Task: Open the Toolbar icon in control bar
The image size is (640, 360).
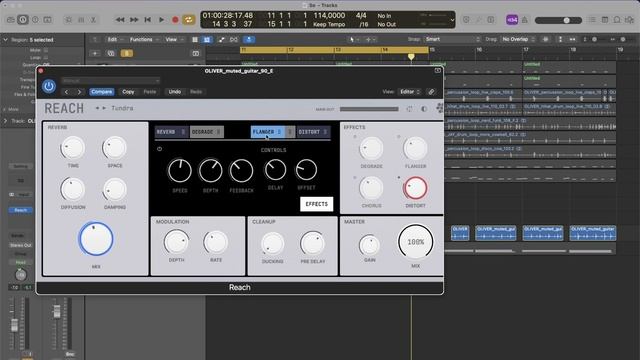Action: 48,20
